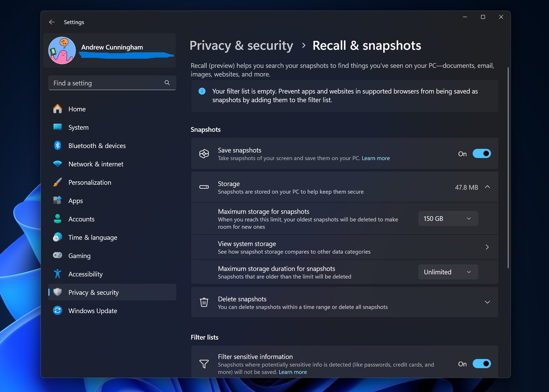Click the Snapshots section heading
The width and height of the screenshot is (549, 392).
point(206,129)
